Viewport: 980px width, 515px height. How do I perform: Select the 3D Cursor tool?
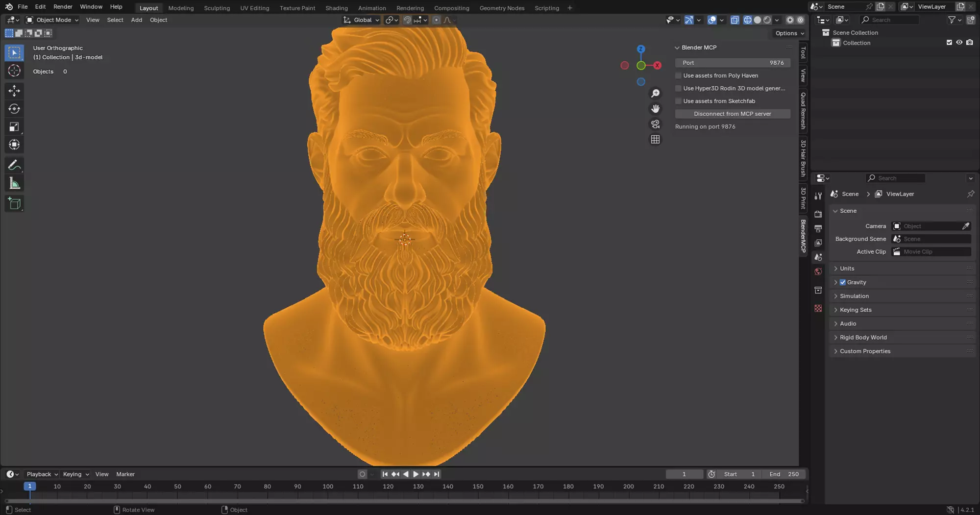coord(14,71)
